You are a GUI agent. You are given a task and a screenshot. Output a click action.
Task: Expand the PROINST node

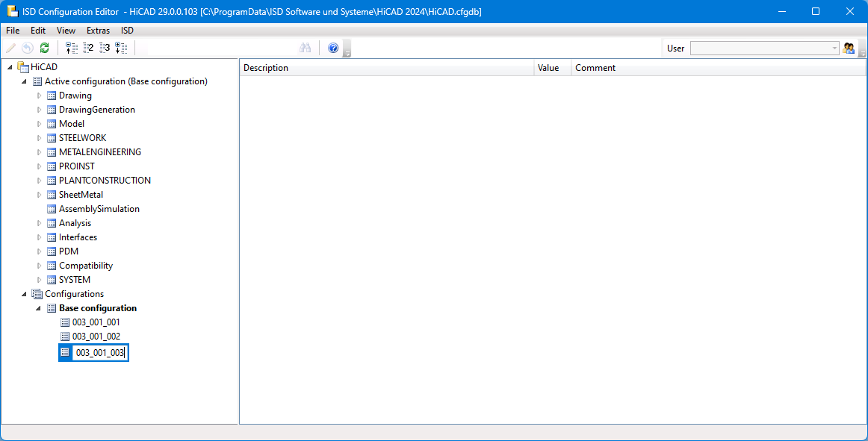coord(39,166)
